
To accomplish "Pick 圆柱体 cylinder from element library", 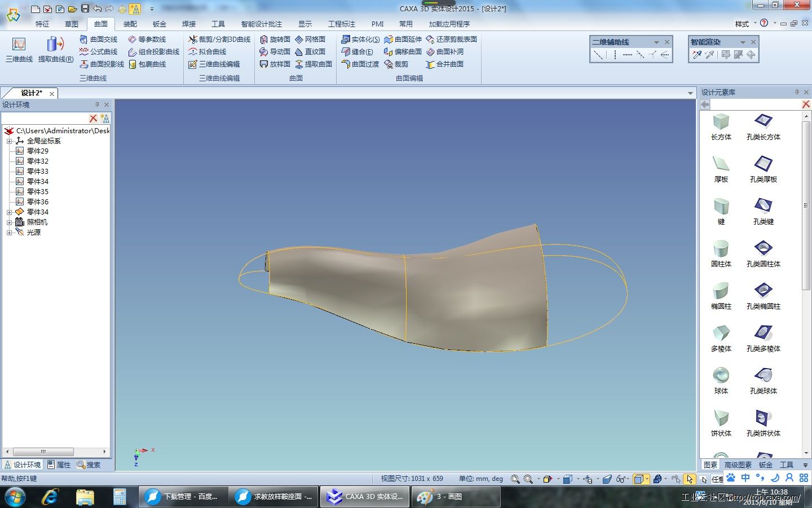I will coord(721,254).
